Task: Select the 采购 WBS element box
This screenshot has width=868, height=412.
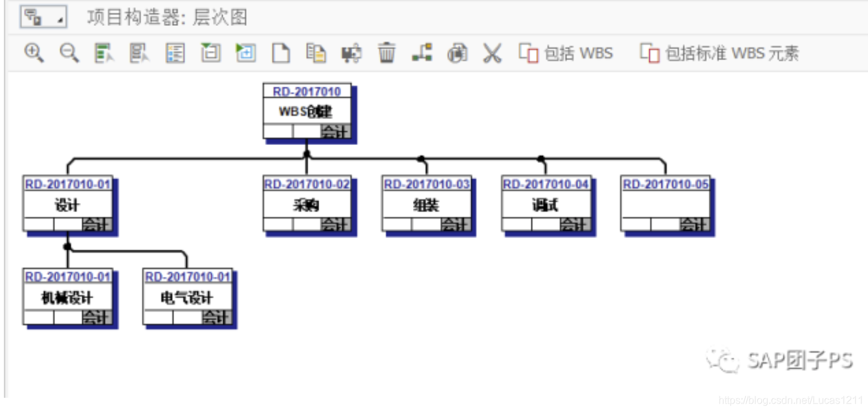Action: coord(307,204)
